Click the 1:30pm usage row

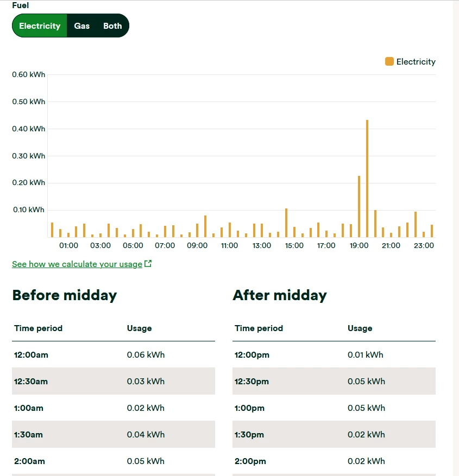pyautogui.click(x=334, y=434)
